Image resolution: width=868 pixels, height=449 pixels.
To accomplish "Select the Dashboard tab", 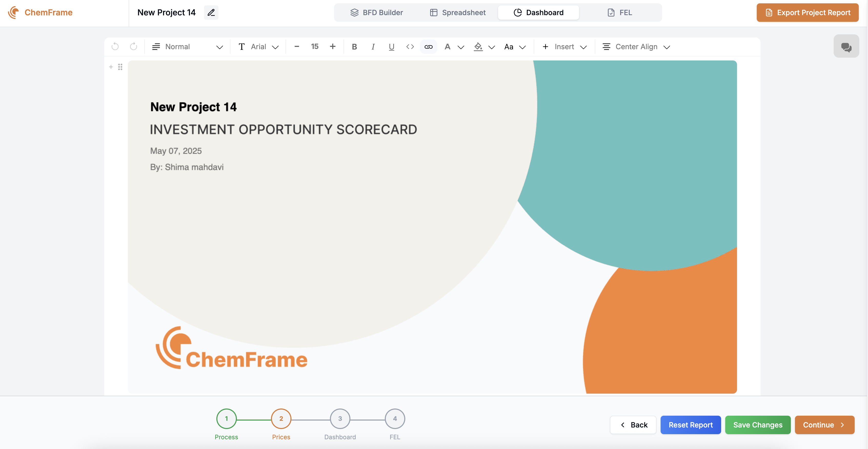I will click(x=538, y=13).
